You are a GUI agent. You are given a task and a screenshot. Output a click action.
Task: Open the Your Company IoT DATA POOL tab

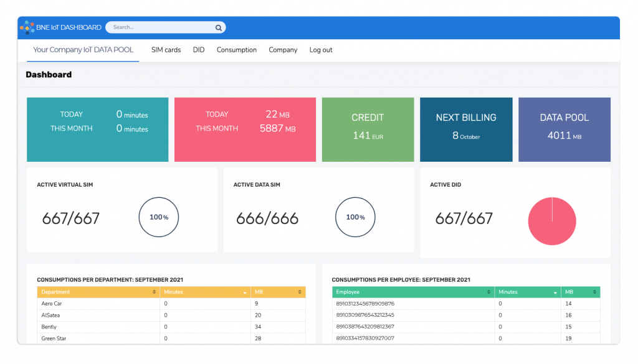pyautogui.click(x=82, y=50)
